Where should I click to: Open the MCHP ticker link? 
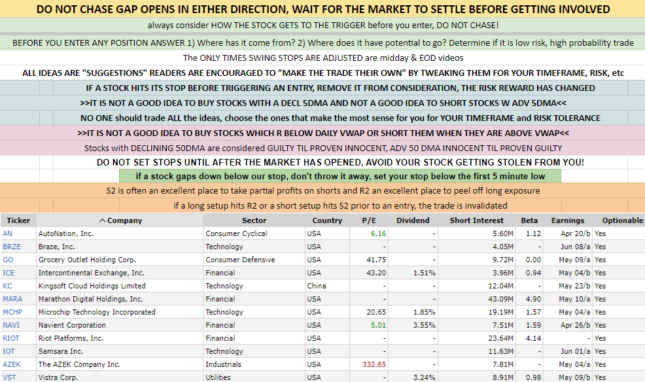point(12,312)
